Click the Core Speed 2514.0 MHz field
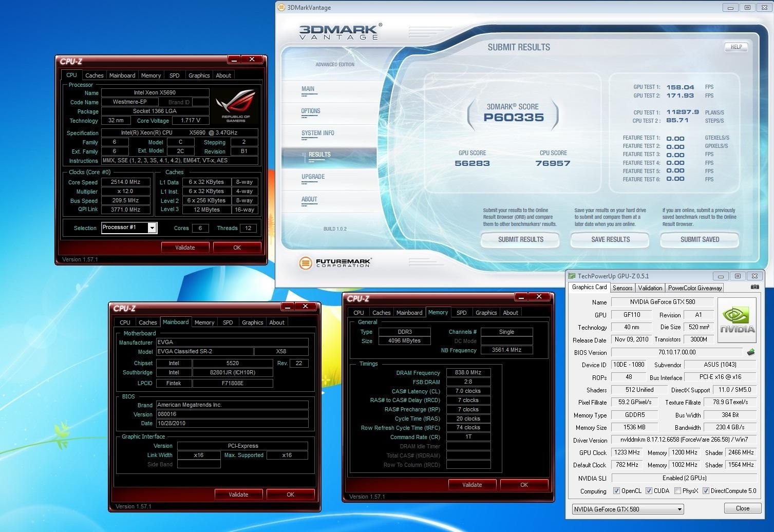Image resolution: width=774 pixels, height=532 pixels. 125,182
